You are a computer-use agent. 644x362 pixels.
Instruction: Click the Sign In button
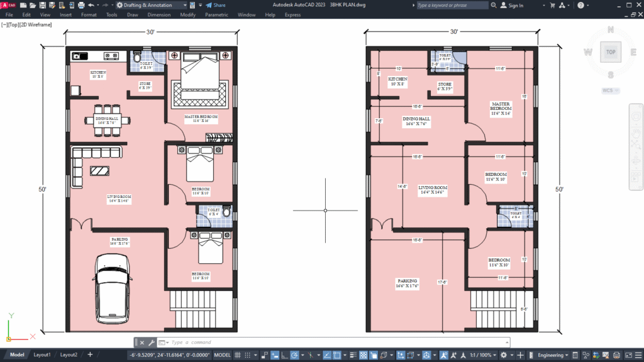(x=512, y=5)
